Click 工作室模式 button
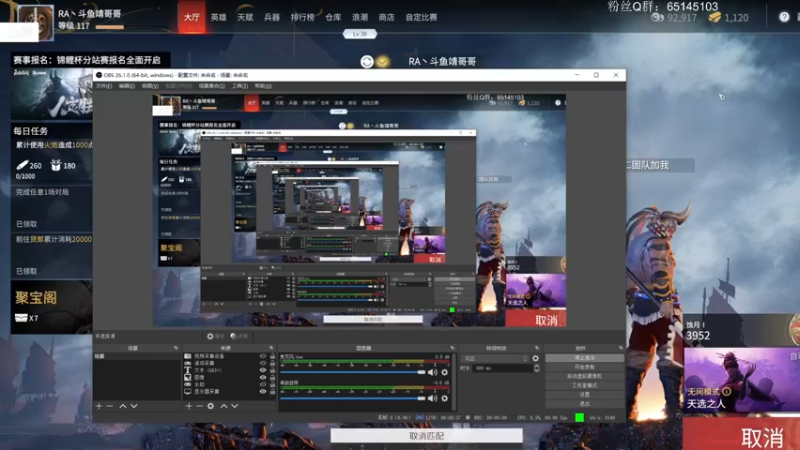 point(584,386)
